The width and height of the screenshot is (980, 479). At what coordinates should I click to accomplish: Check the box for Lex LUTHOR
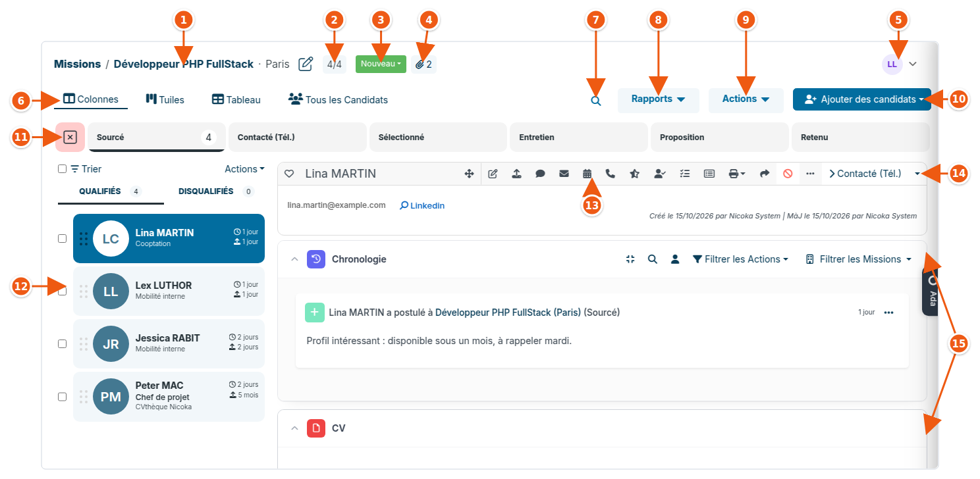pyautogui.click(x=62, y=291)
